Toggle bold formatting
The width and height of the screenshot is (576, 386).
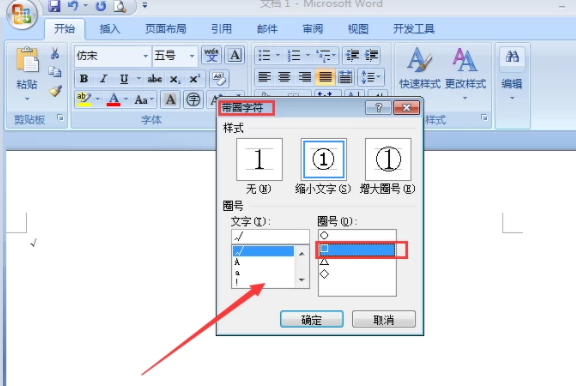(84, 79)
